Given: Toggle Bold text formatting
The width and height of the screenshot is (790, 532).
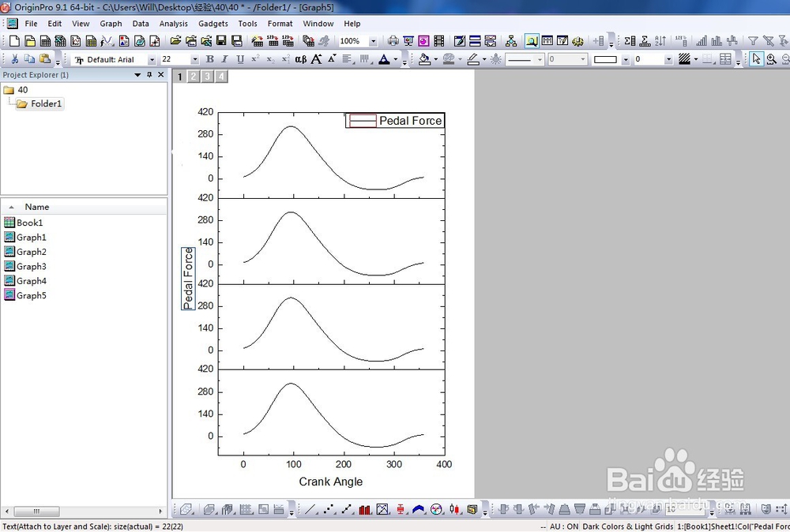Looking at the screenshot, I should point(209,59).
